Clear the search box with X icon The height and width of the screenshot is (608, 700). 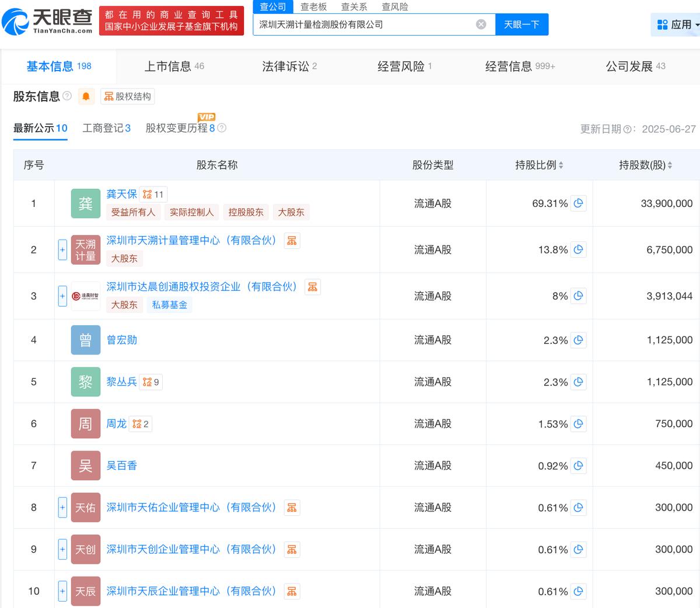[x=481, y=24]
